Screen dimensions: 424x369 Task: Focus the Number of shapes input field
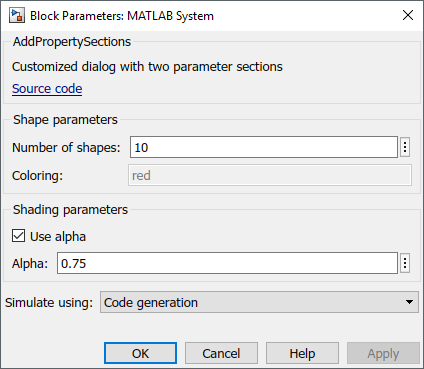pos(264,147)
